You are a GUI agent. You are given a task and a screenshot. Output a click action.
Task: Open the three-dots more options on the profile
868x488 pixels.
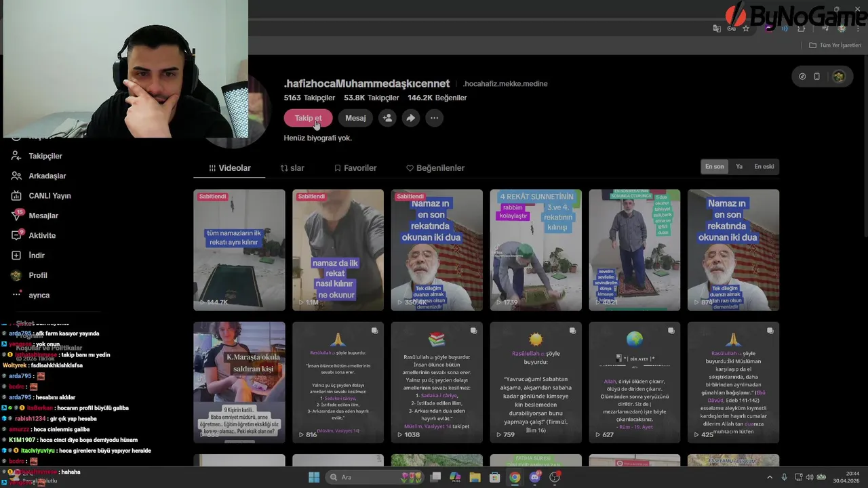click(x=434, y=118)
